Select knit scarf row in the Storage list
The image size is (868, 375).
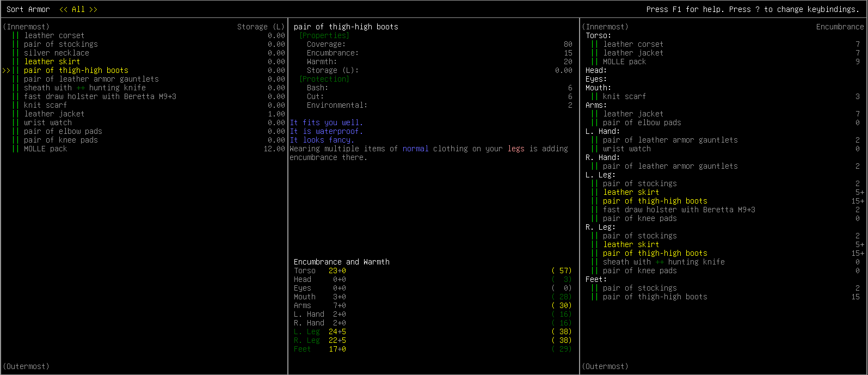(x=144, y=105)
